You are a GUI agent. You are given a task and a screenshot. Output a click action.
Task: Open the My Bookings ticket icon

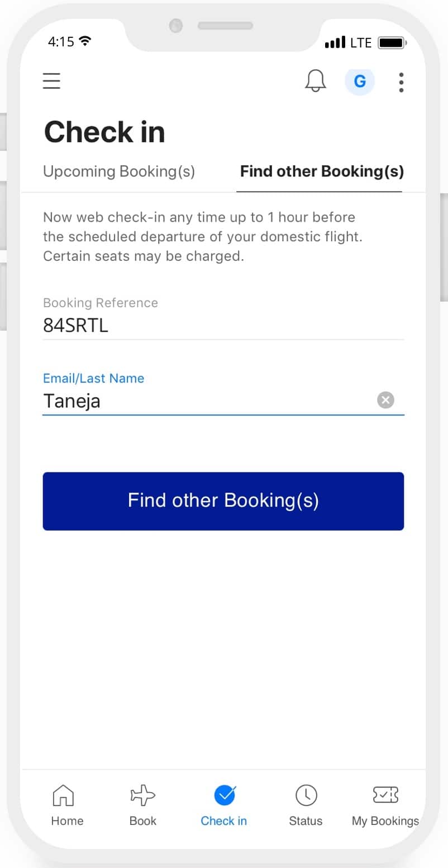click(x=385, y=795)
